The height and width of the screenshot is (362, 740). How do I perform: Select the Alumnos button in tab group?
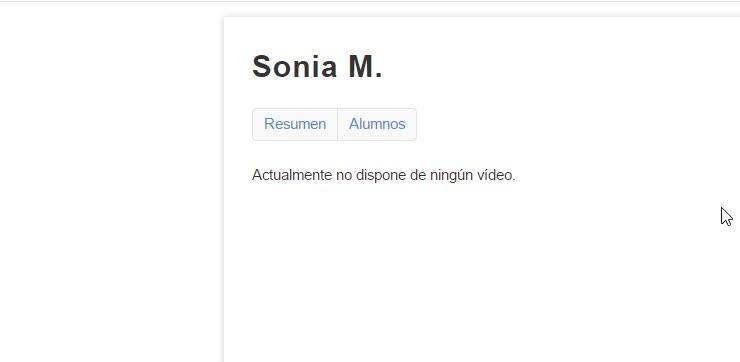377,124
